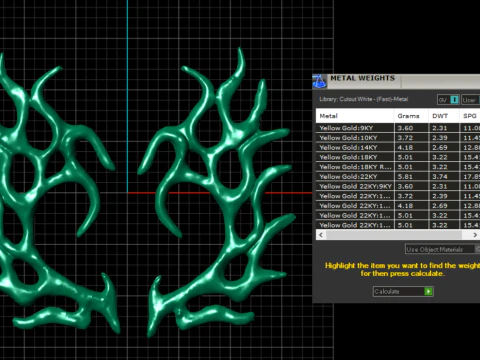480x360 pixels.
Task: Click DWT value 3.22 in Yellow Gold:18KY row
Action: coord(444,157)
